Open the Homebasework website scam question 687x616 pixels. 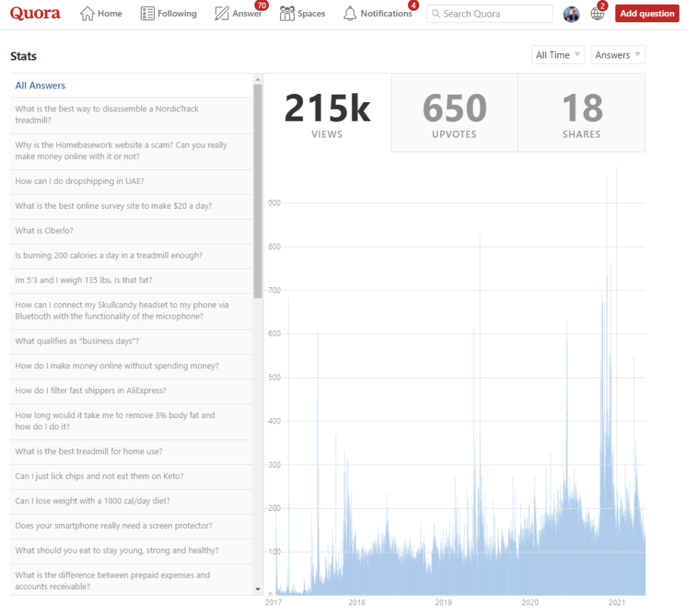pyautogui.click(x=131, y=151)
